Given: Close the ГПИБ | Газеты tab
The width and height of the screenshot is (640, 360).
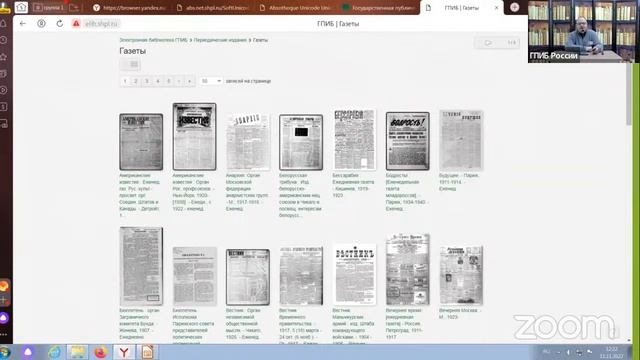Looking at the screenshot, I should [x=496, y=8].
